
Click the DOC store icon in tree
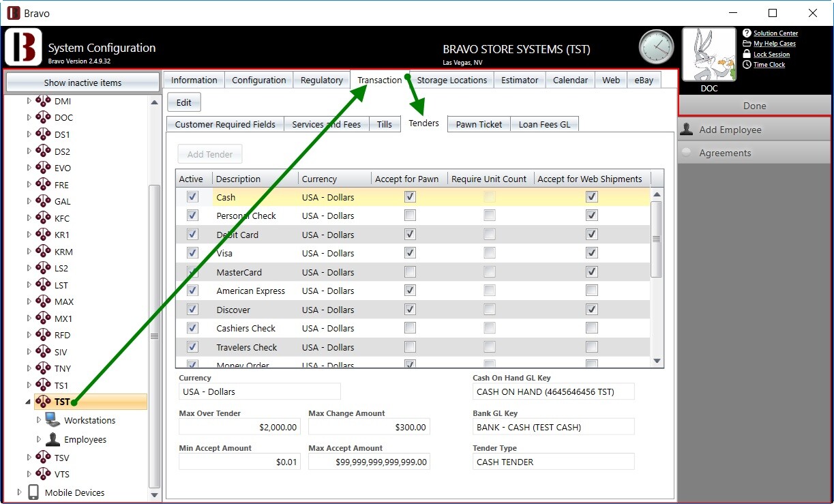point(44,117)
